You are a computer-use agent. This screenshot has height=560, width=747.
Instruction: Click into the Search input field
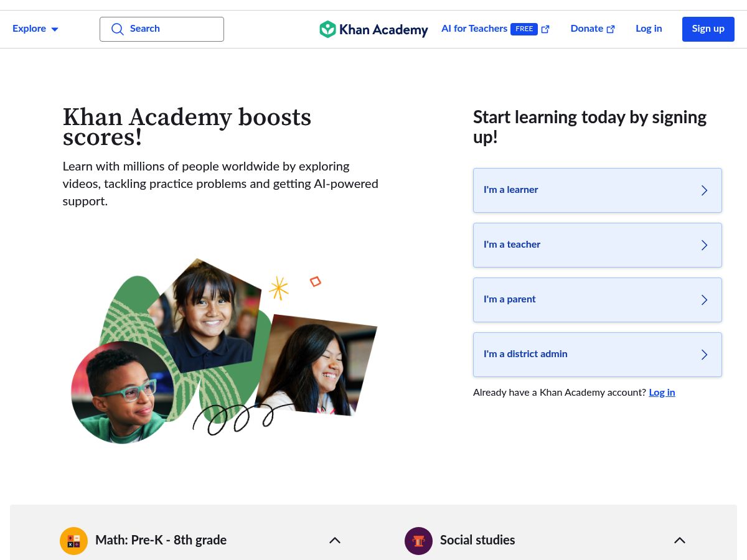tap(162, 29)
